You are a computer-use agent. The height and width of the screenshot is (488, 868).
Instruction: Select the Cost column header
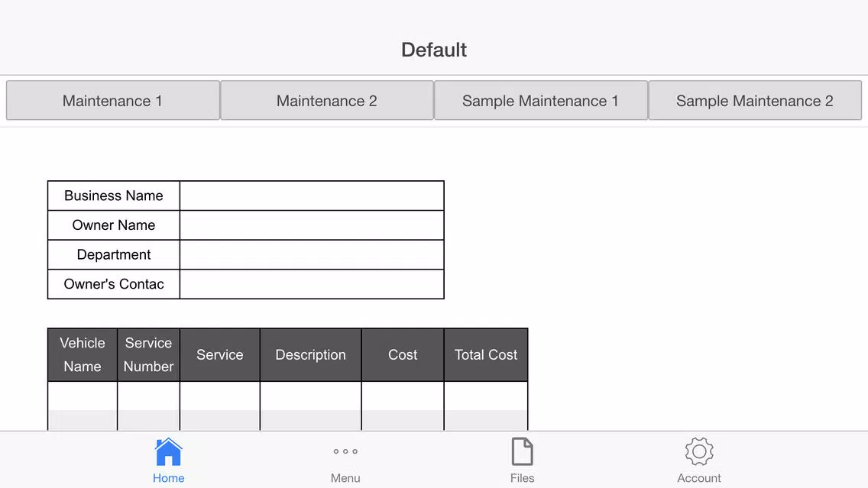tap(403, 355)
